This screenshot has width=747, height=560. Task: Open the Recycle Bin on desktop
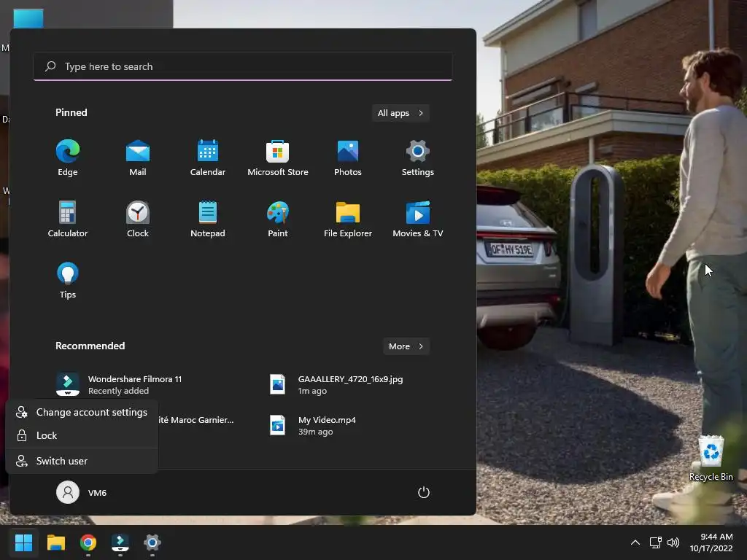pyautogui.click(x=711, y=458)
